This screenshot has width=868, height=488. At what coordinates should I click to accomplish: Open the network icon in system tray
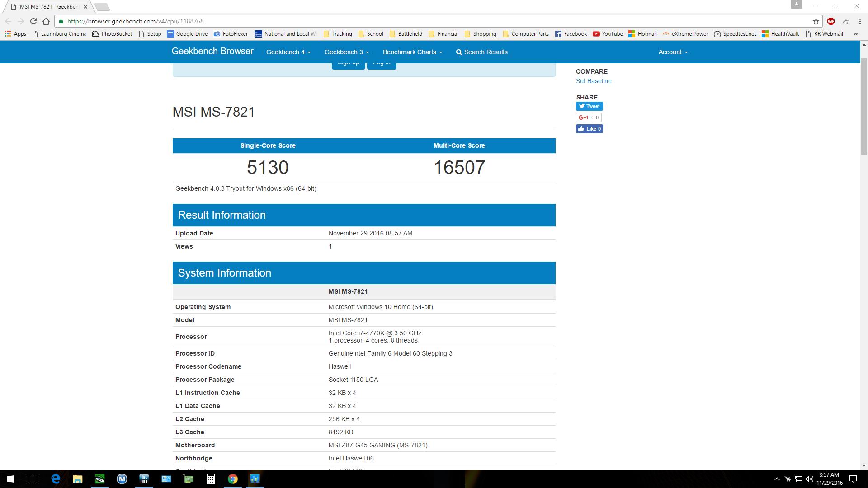[798, 479]
